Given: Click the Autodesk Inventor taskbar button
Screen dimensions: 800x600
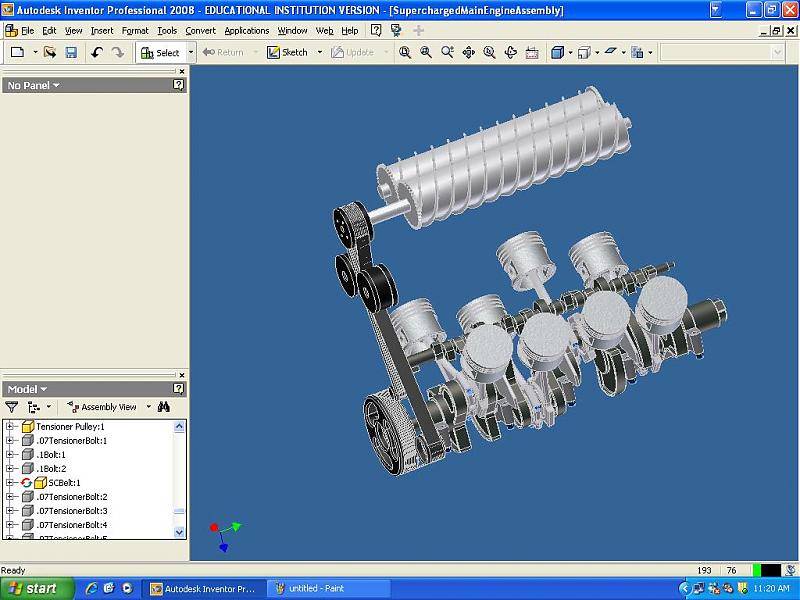Looking at the screenshot, I should (x=204, y=588).
